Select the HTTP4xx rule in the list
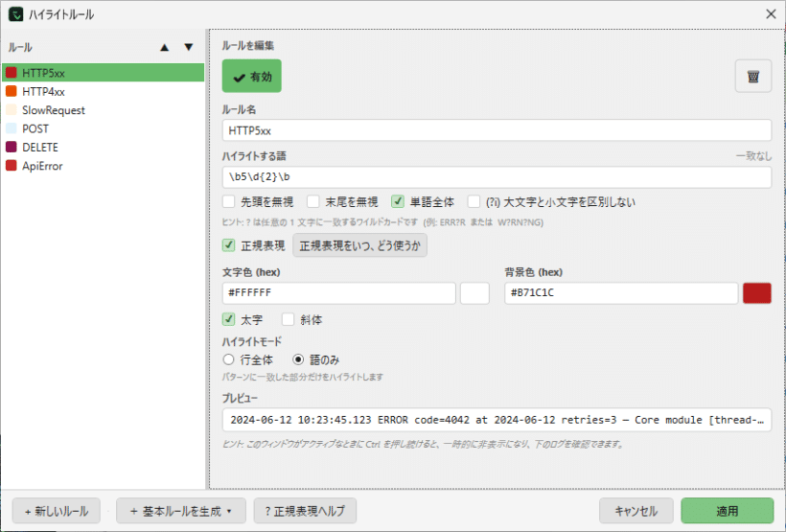This screenshot has height=532, width=786. coord(103,91)
